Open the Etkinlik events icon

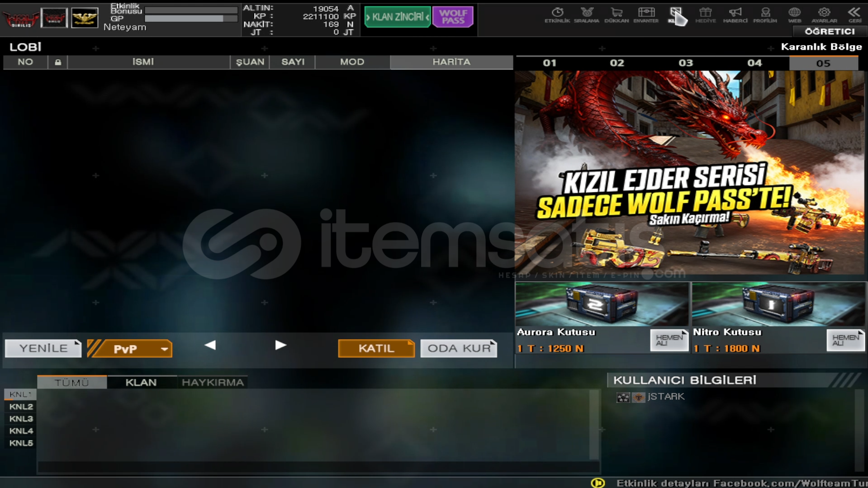557,15
